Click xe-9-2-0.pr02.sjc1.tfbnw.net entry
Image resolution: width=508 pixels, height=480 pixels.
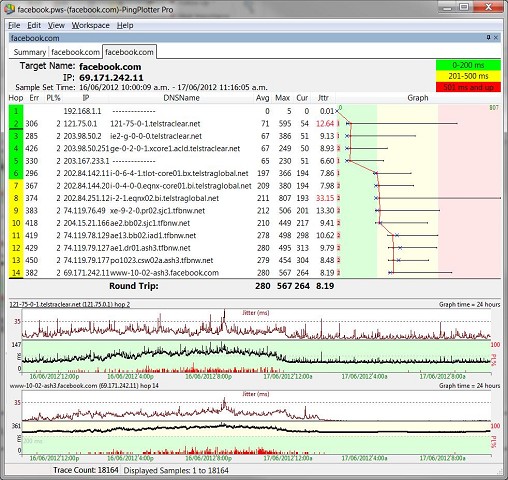click(x=157, y=211)
